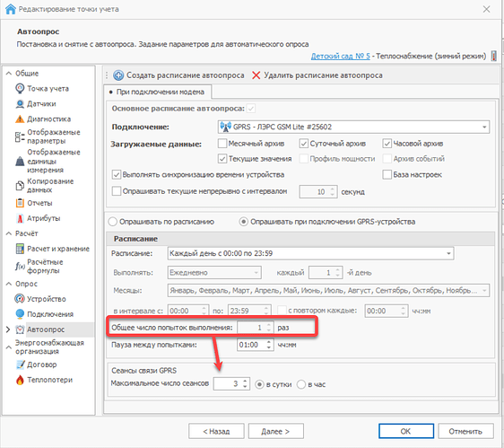Close the Редактирование точки учета dialog

click(486, 9)
